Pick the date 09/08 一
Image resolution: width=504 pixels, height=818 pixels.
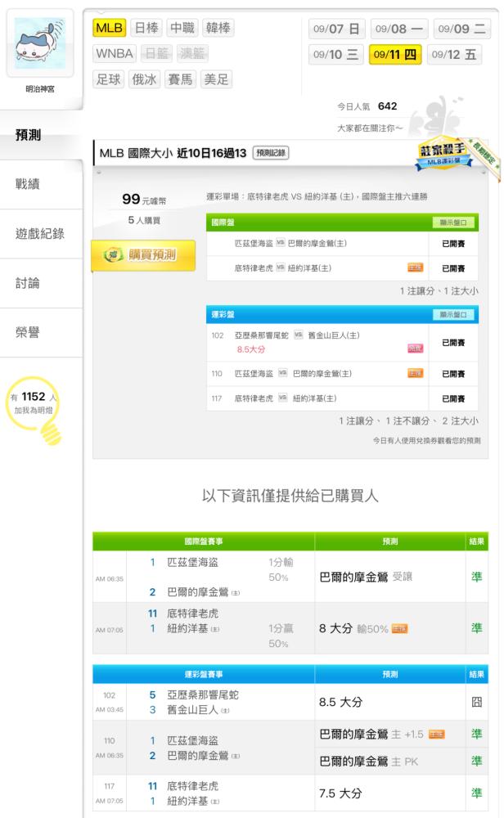click(x=399, y=29)
